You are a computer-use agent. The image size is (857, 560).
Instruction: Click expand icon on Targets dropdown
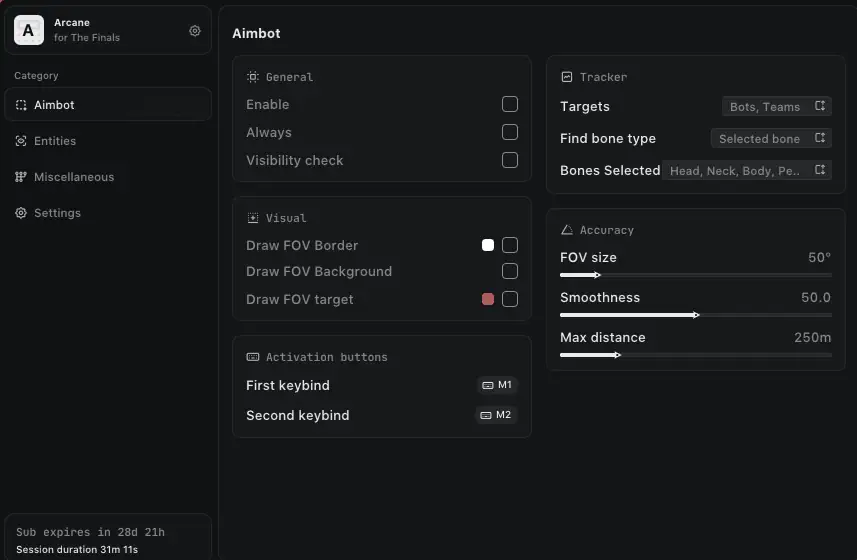pyautogui.click(x=820, y=106)
